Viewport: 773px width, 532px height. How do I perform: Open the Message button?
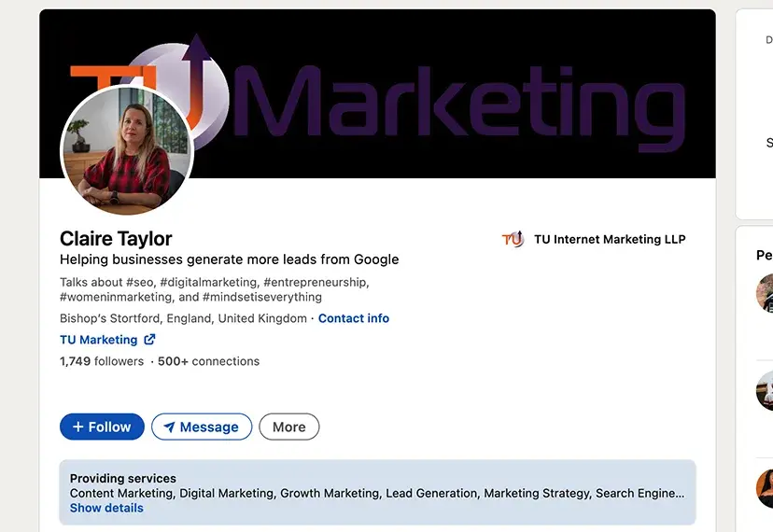click(202, 427)
